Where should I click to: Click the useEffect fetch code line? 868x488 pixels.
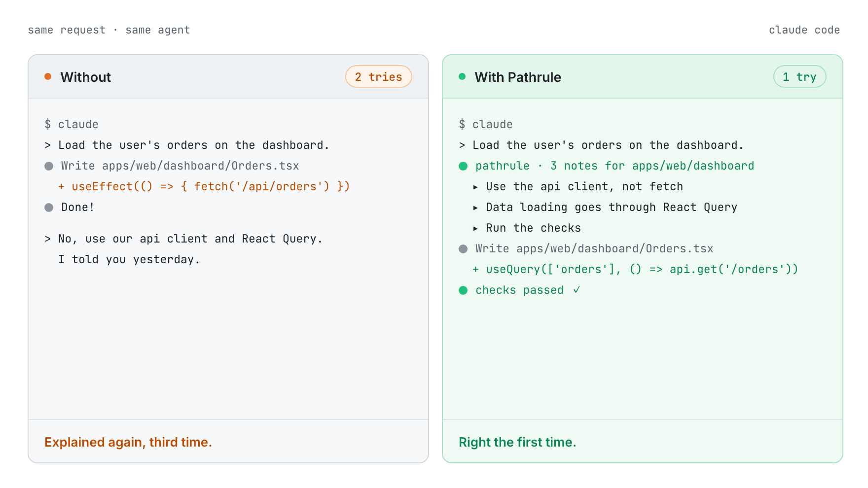(x=204, y=186)
